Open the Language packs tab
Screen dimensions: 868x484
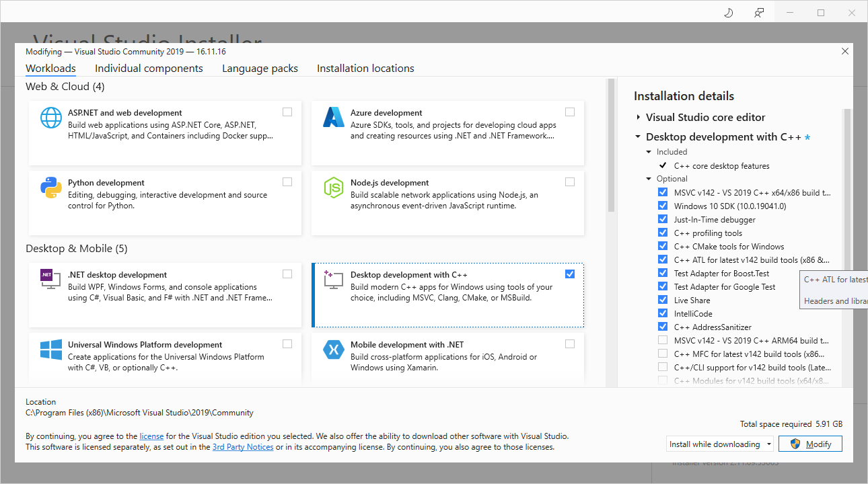pos(260,69)
